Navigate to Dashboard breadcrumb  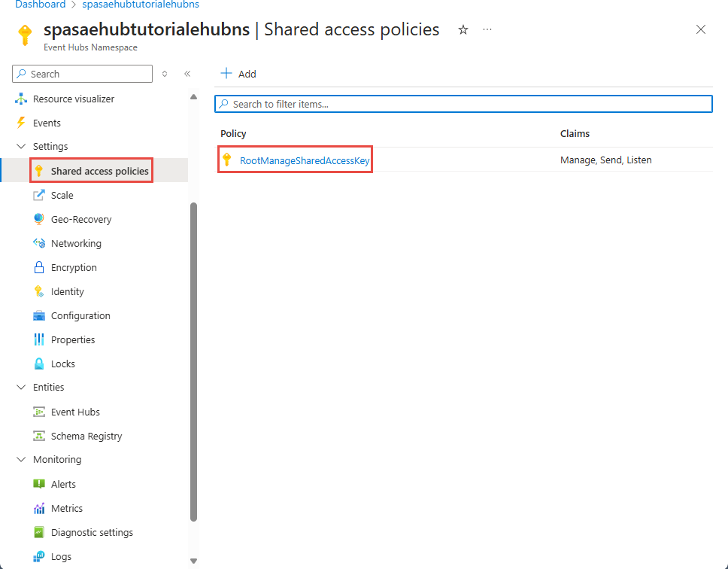(x=40, y=5)
